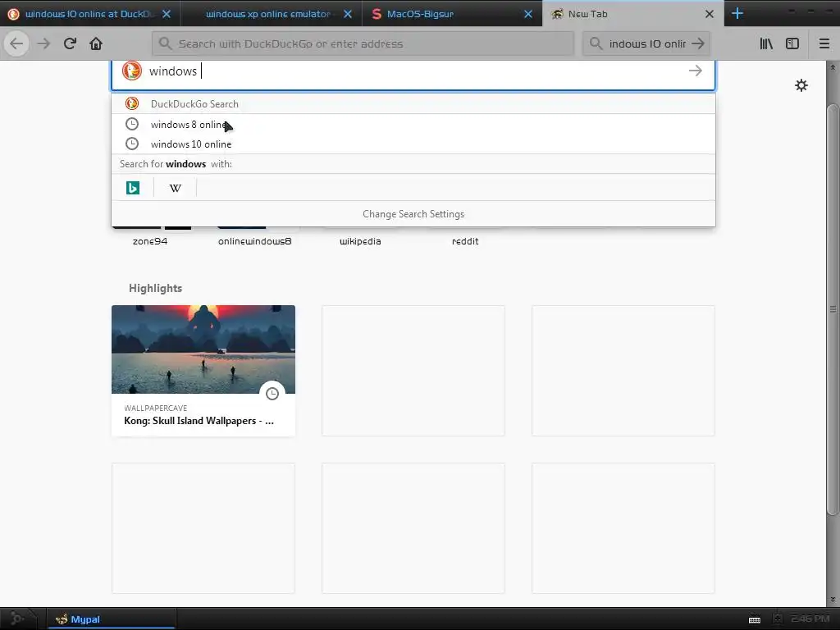Click history clock on Kong wallpaper card
This screenshot has width=840, height=630.
tap(272, 394)
